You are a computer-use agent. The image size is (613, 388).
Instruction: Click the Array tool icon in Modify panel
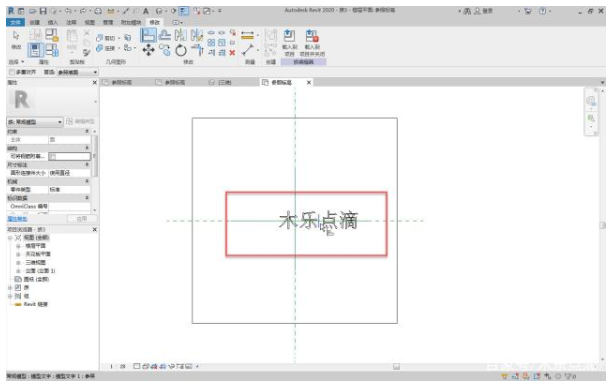coord(211,43)
